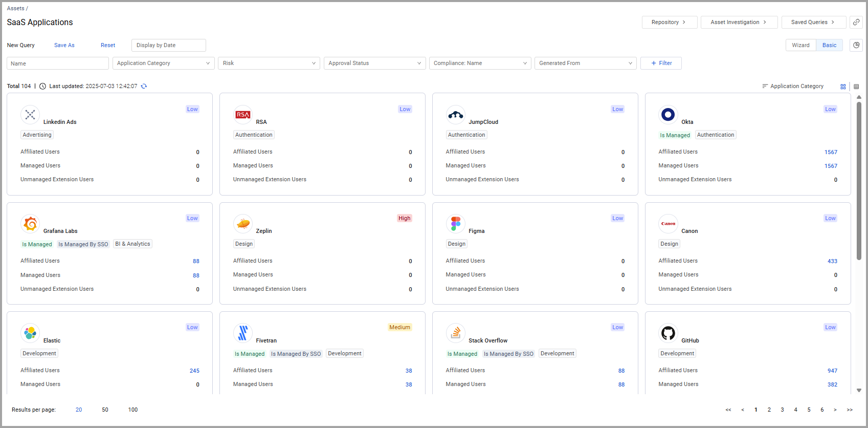The width and height of the screenshot is (868, 428).
Task: Go to the previous page arrow
Action: coord(743,410)
